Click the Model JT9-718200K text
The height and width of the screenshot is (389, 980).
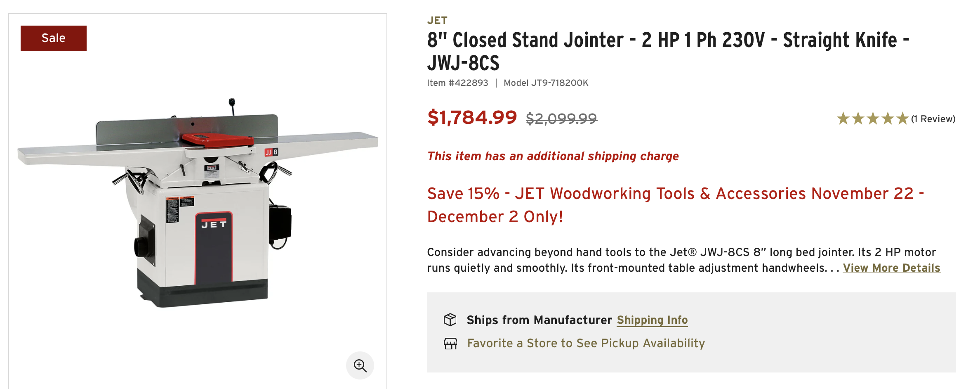pos(546,83)
